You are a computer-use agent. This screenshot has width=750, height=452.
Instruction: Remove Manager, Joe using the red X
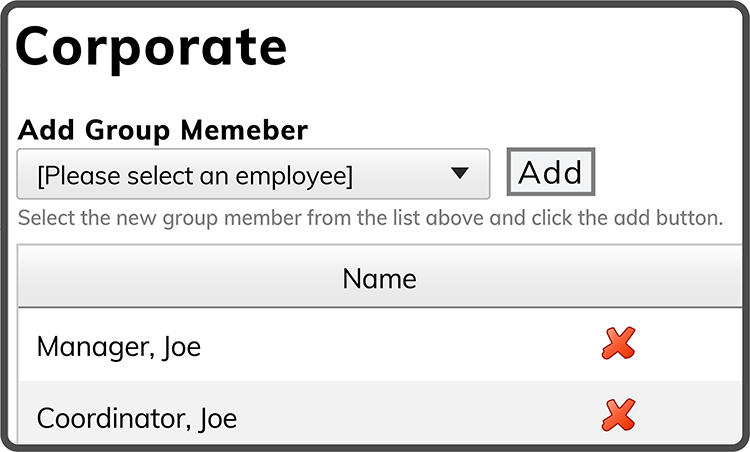(618, 343)
